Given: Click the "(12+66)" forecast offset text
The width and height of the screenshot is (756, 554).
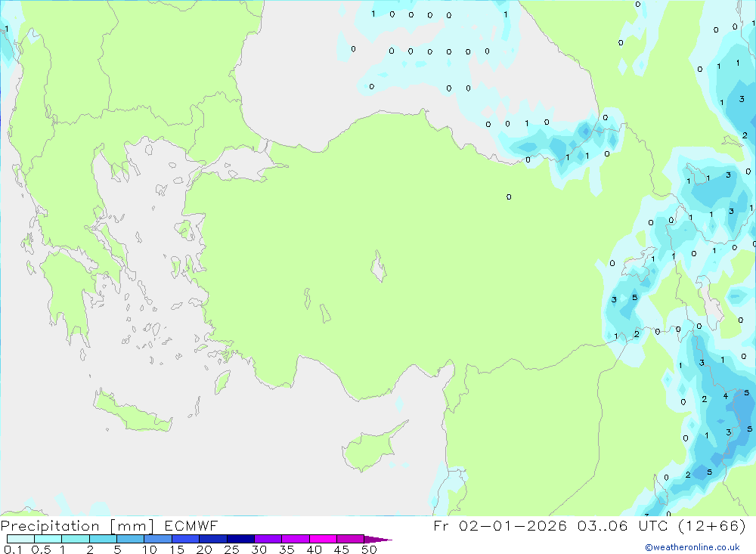Looking at the screenshot, I should 711,525.
